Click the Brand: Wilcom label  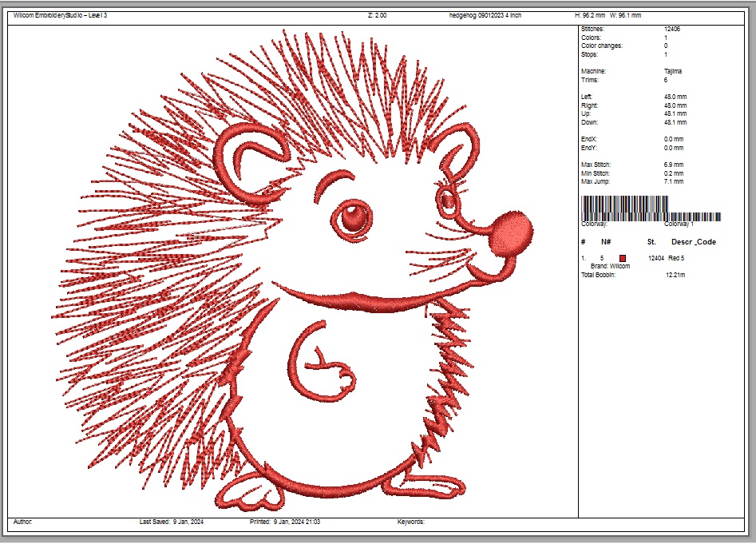tap(610, 265)
